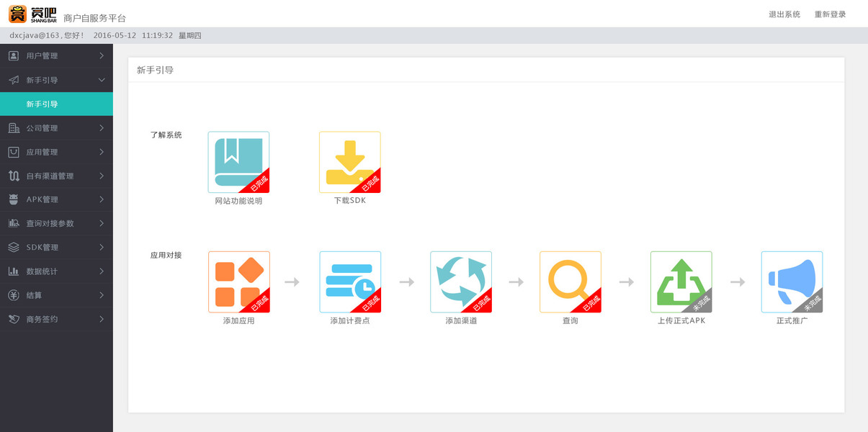Click the 退出系统 link

tap(784, 14)
